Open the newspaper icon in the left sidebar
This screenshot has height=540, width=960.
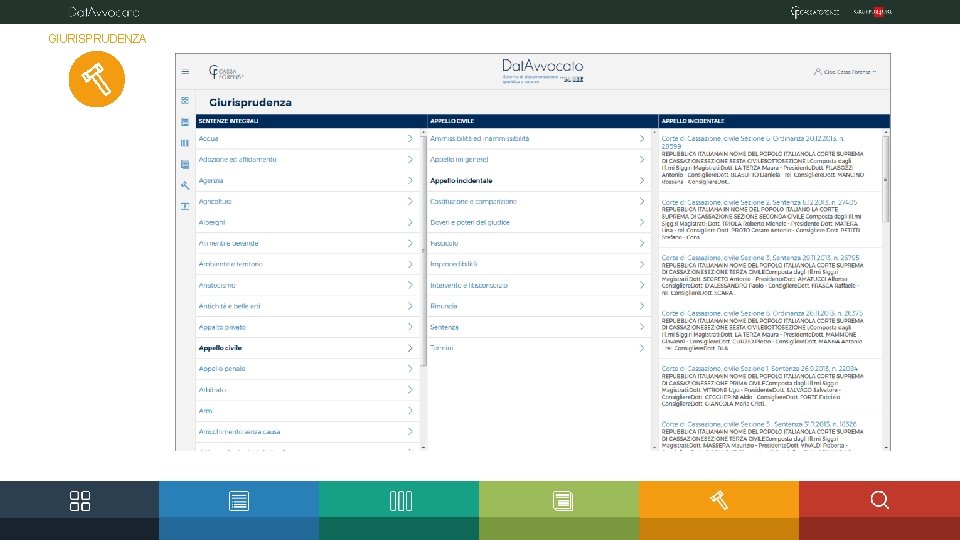(x=185, y=164)
